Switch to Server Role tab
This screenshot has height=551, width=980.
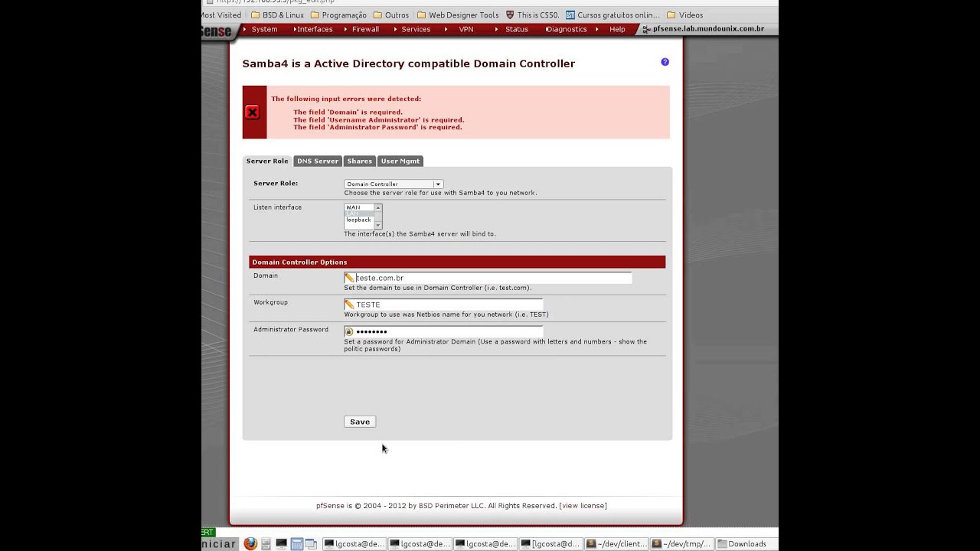[x=267, y=161]
